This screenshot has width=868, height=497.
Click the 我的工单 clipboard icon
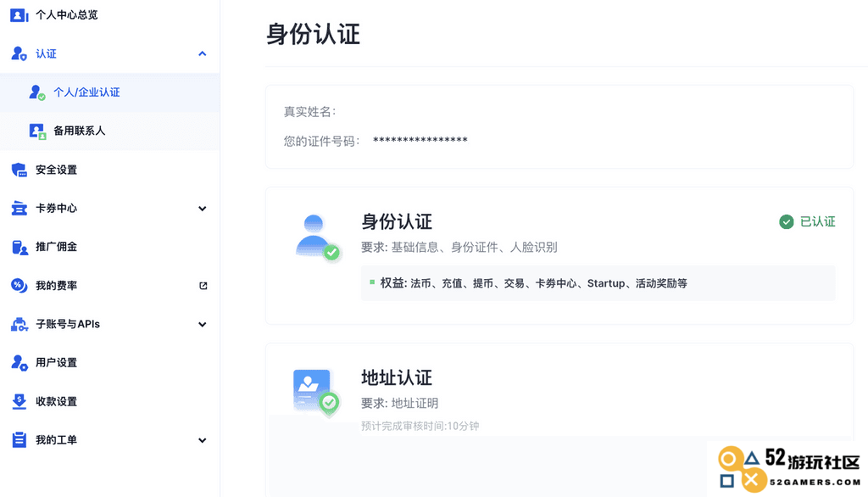click(x=19, y=440)
